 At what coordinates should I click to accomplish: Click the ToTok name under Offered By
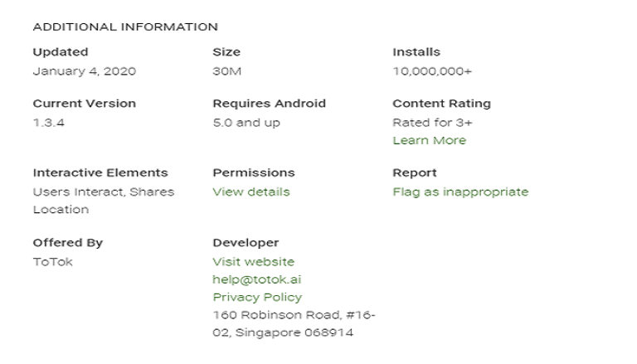52,261
